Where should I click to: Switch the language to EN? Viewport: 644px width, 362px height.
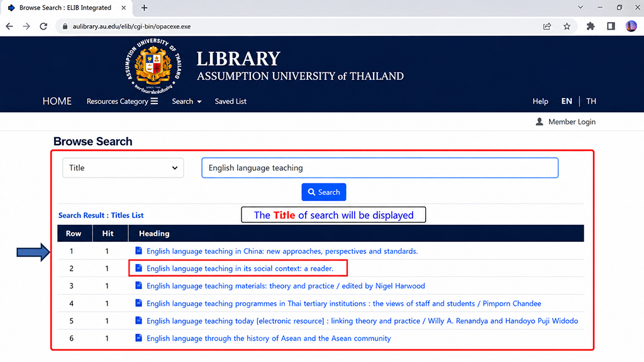tap(567, 101)
